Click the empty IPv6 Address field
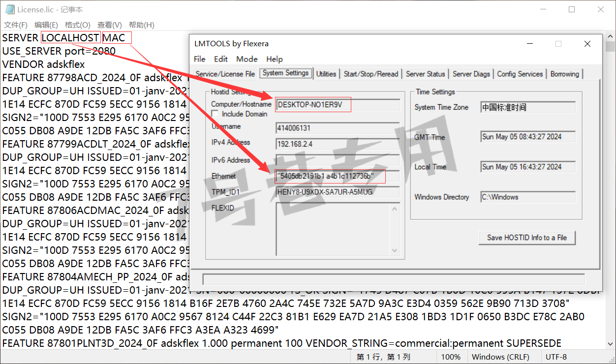The image size is (616, 364). click(x=338, y=160)
